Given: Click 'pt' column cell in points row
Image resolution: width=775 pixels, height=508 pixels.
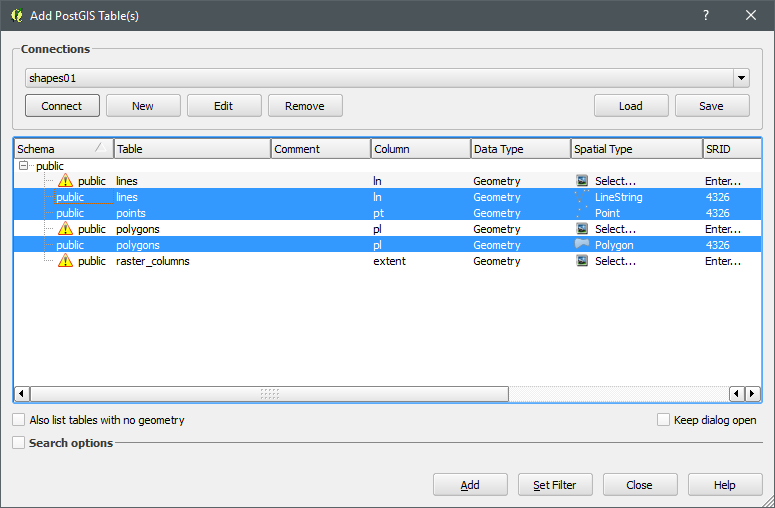Looking at the screenshot, I should 379,213.
